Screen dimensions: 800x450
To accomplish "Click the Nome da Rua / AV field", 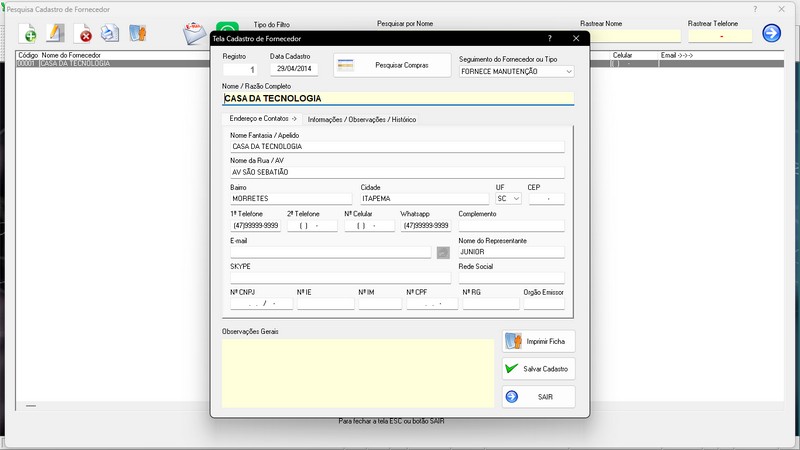I will coord(397,172).
